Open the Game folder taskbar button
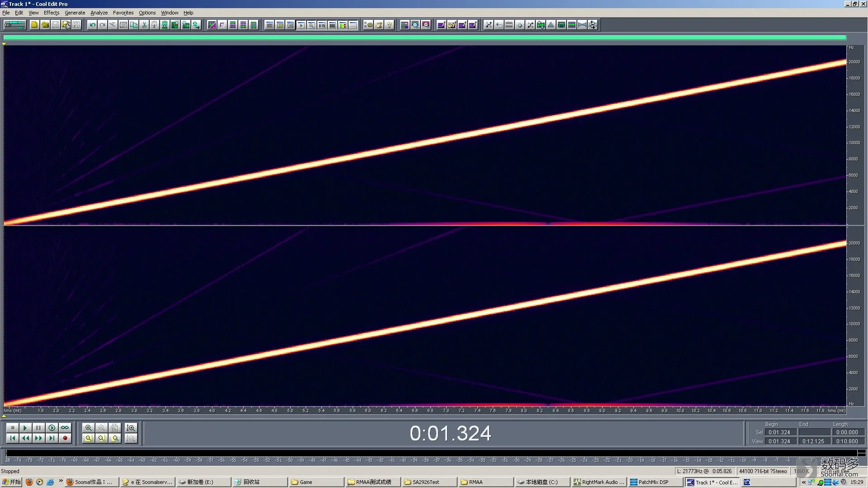 click(316, 482)
